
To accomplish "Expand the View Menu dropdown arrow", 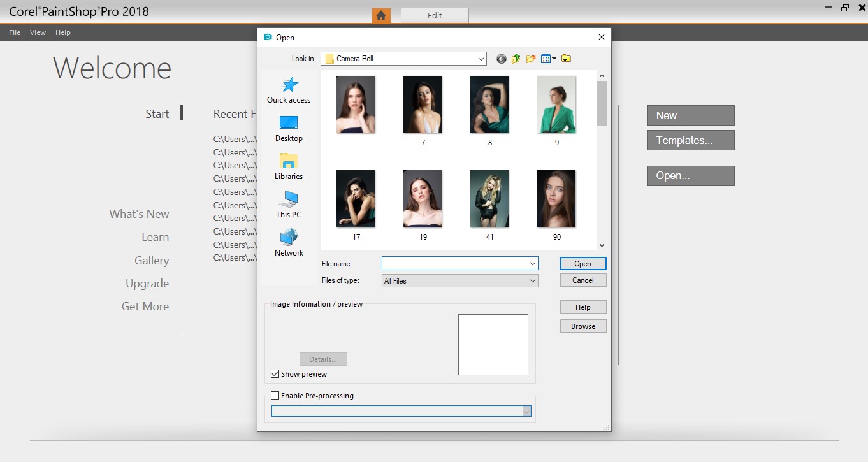I will pyautogui.click(x=554, y=59).
